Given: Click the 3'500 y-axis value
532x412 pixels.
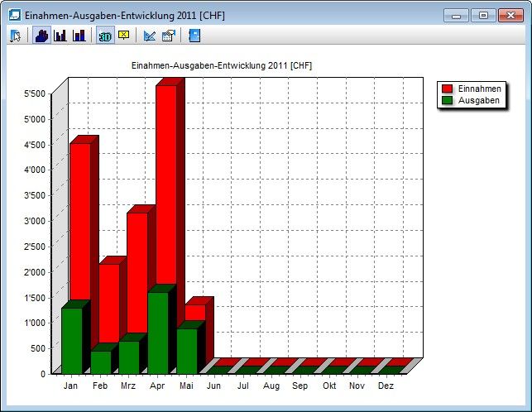Looking at the screenshot, I should coord(35,195).
